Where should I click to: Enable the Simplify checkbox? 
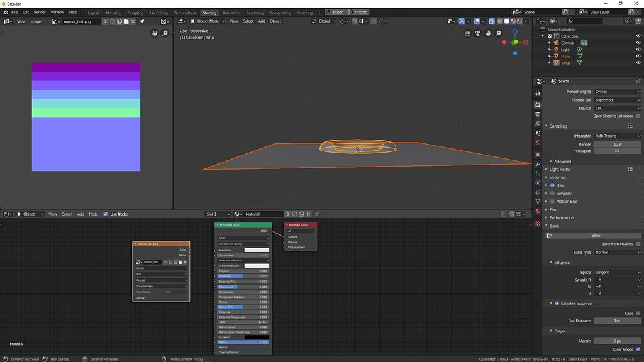tap(552, 194)
